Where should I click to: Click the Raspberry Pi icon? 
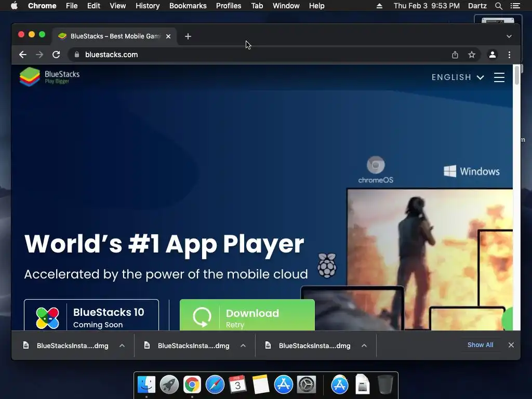tap(327, 265)
